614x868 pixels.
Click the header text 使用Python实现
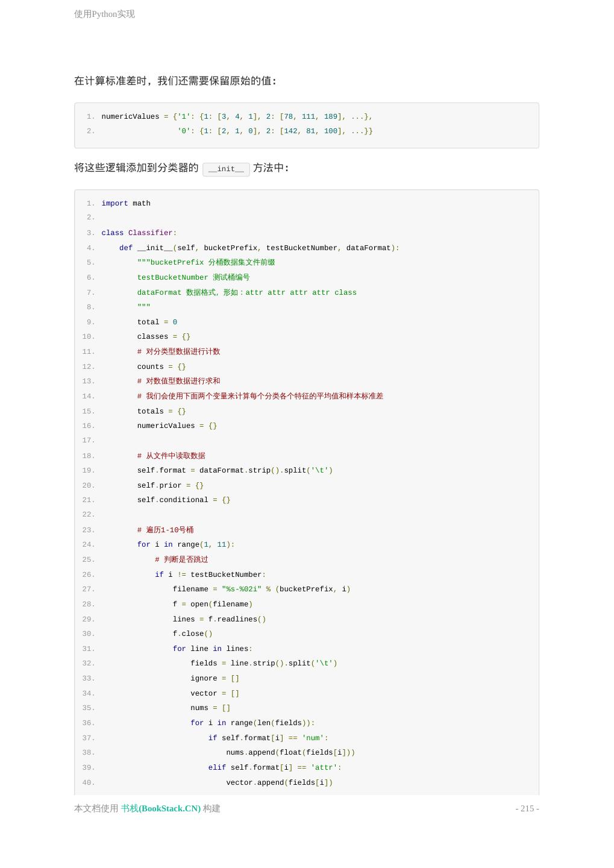104,14
